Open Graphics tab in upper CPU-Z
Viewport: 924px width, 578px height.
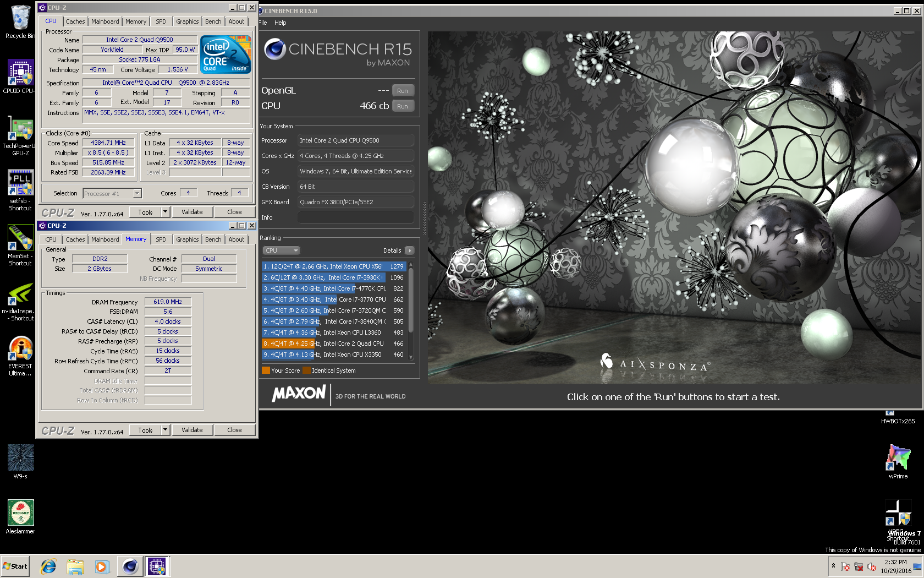[x=188, y=21]
